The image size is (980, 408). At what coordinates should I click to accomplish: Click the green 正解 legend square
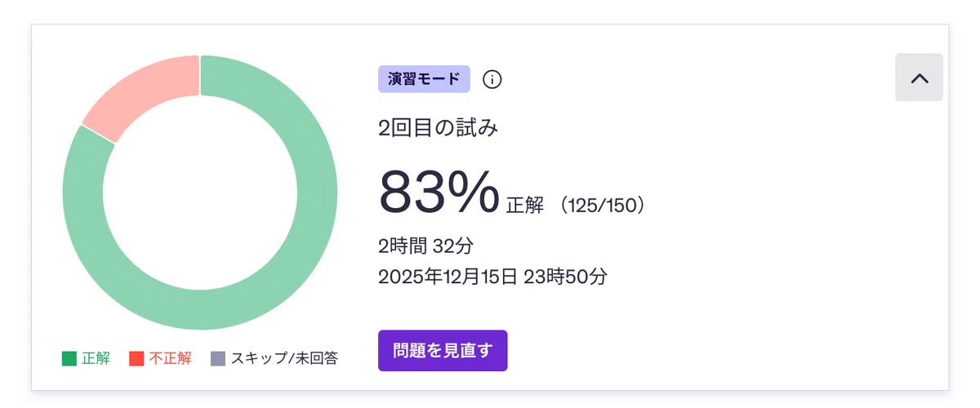pos(69,358)
